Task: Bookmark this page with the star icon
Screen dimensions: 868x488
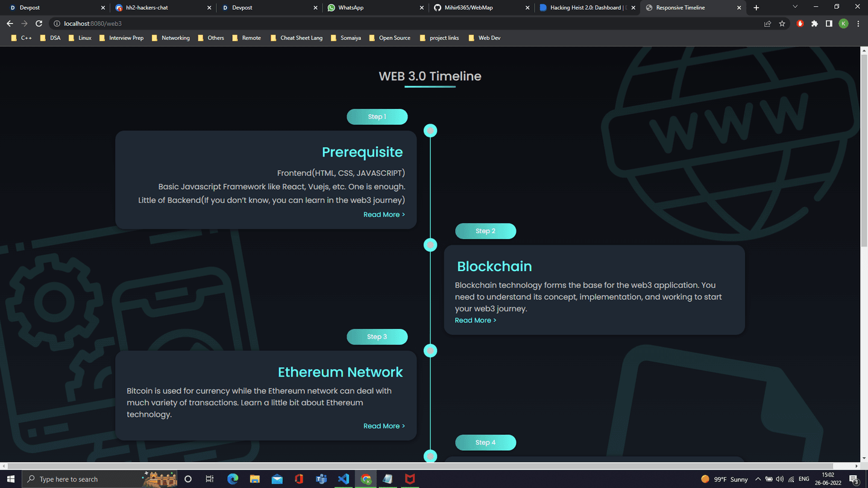Action: tap(782, 23)
